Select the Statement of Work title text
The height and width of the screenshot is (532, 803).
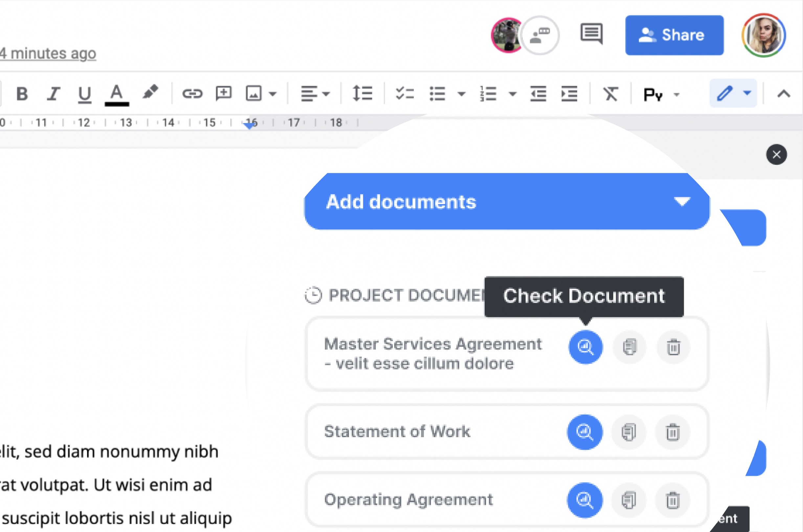tap(397, 431)
